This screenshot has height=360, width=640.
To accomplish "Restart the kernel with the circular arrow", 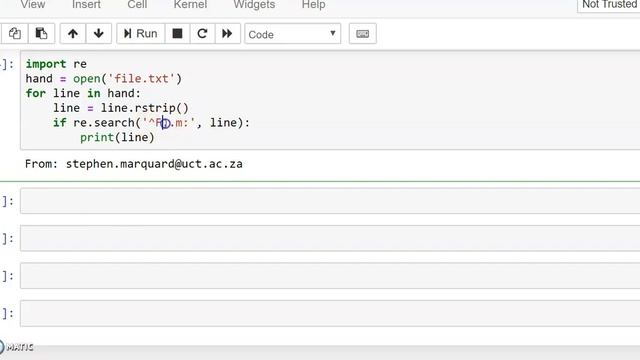I will pyautogui.click(x=202, y=33).
